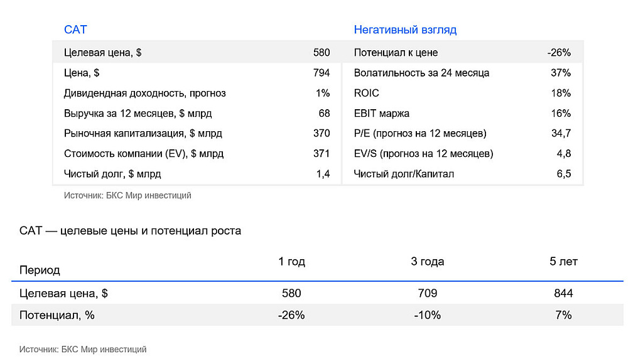Viewport: 643px width, 364px height.
Task: Select the Рыночная капитализация value 370
Action: 321,134
